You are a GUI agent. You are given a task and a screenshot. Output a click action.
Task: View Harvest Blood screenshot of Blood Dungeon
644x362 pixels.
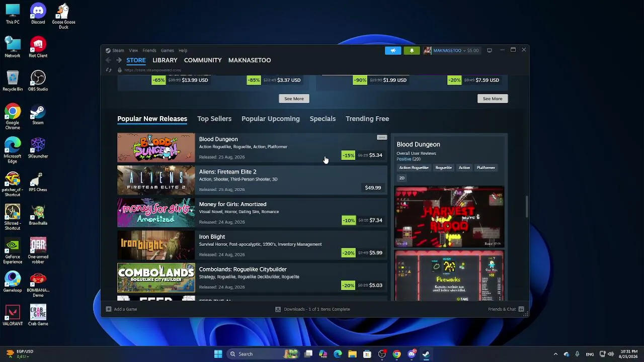449,217
